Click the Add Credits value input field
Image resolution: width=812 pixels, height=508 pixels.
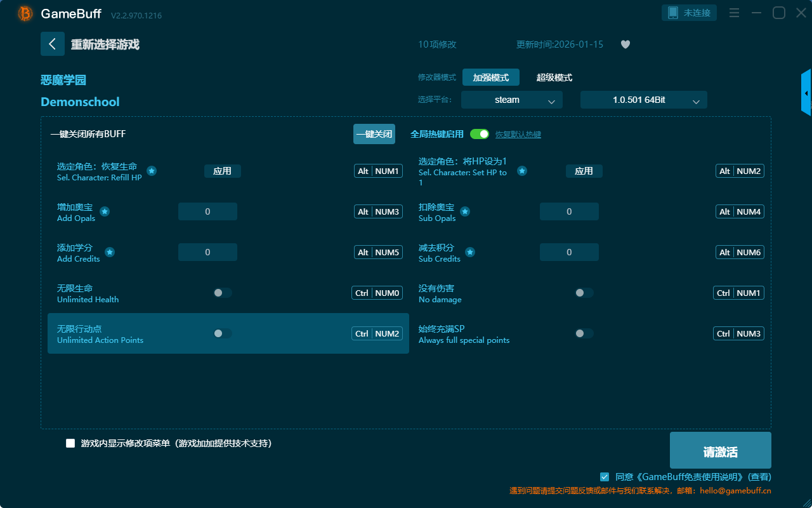pyautogui.click(x=207, y=252)
